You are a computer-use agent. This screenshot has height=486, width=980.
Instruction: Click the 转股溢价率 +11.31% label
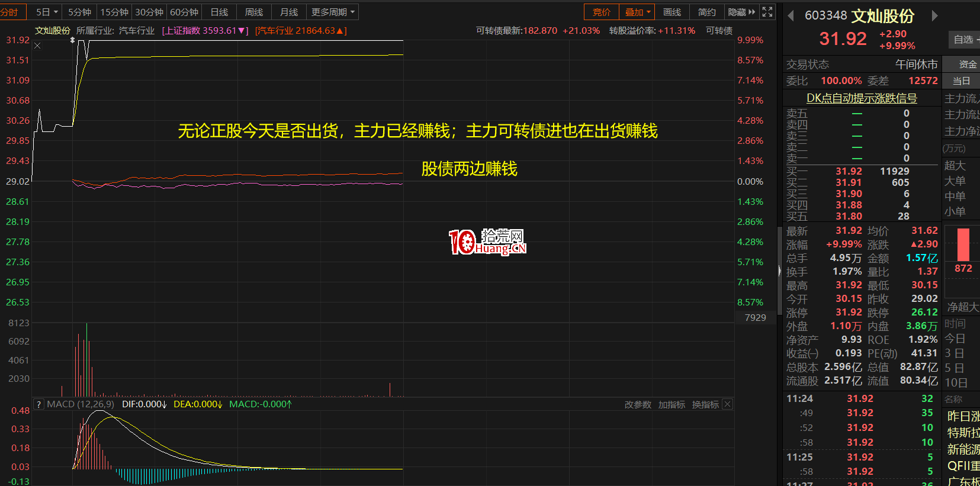pos(652,30)
